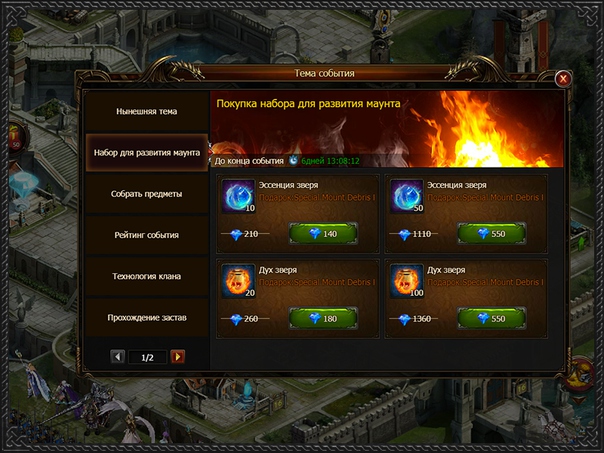The height and width of the screenshot is (453, 604).
Task: Open the Нынешняя тема tab
Action: 147,111
